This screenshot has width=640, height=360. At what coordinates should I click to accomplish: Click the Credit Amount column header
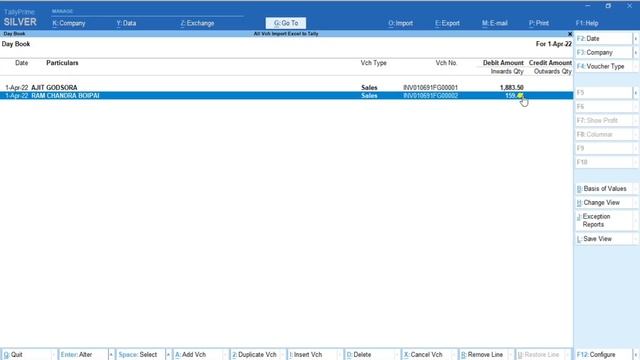[x=550, y=63]
